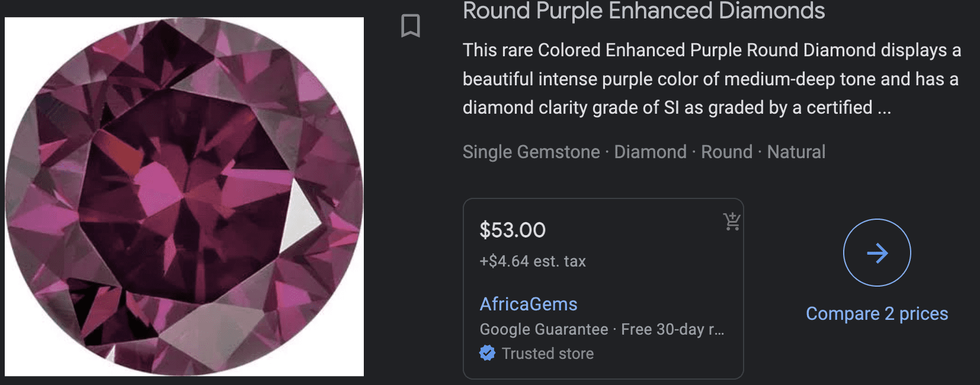Click the product description paragraph
Screen dimensions: 980x385
tap(711, 79)
